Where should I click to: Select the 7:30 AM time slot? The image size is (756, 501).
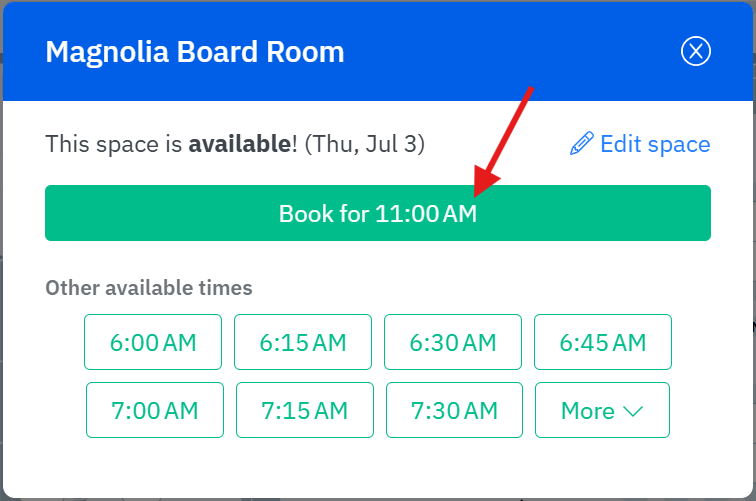(454, 410)
